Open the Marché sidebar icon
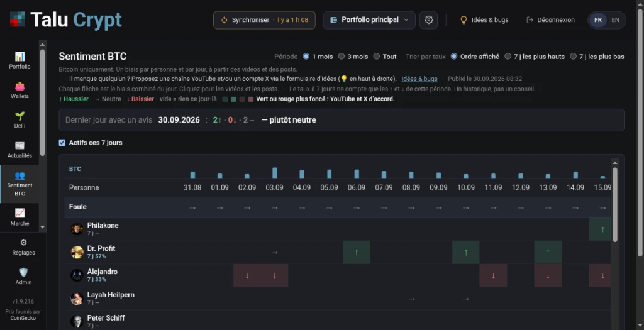Screen dimensions: 644x330 click(x=19, y=213)
